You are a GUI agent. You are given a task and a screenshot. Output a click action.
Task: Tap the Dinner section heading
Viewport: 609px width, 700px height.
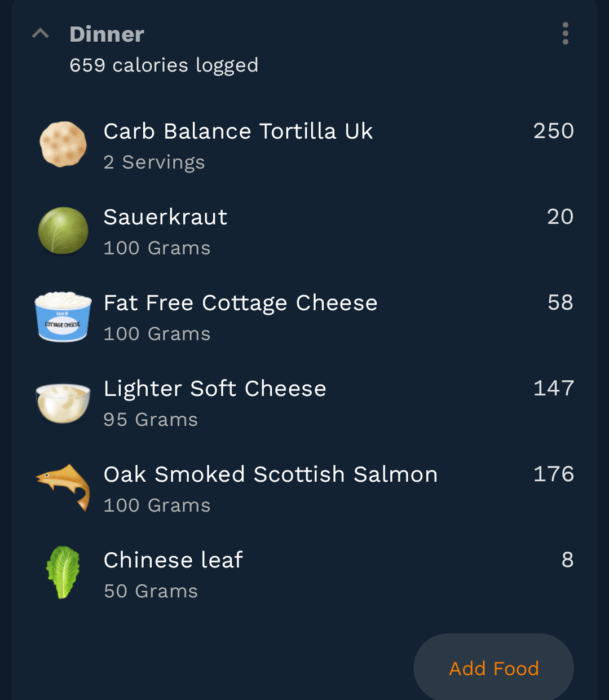(x=107, y=34)
